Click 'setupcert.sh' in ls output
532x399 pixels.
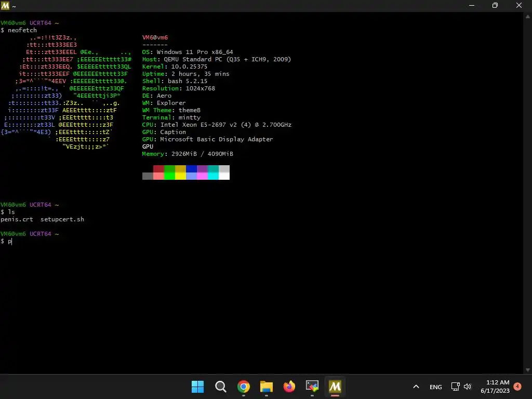(62, 219)
